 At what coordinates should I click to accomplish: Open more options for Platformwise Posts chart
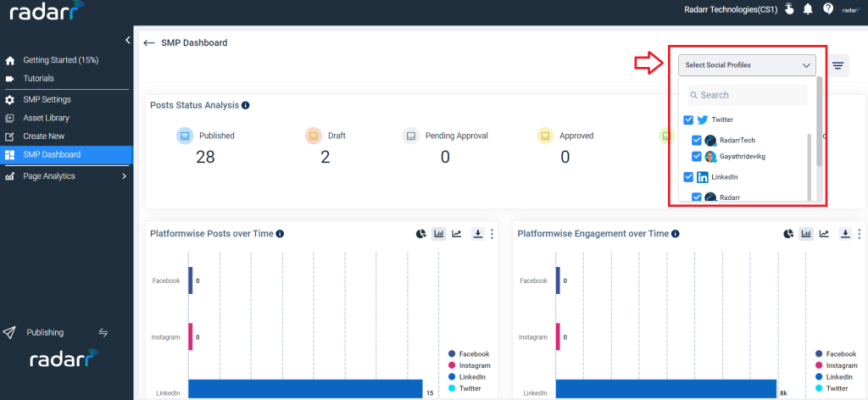tap(492, 234)
